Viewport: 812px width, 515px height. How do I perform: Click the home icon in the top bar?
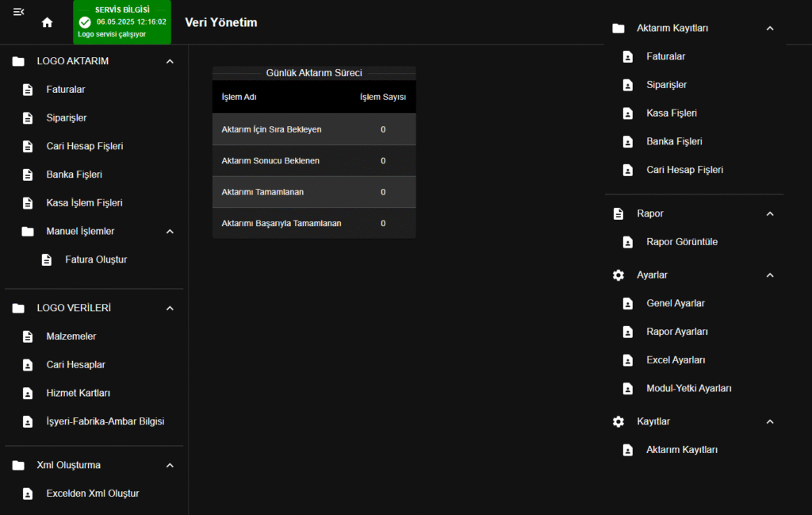tap(47, 22)
